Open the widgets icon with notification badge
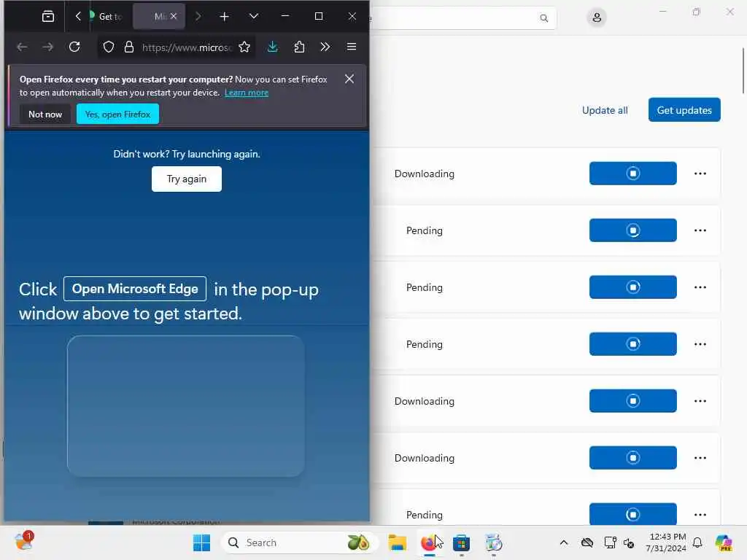Viewport: 747px width, 560px height. pos(23,542)
